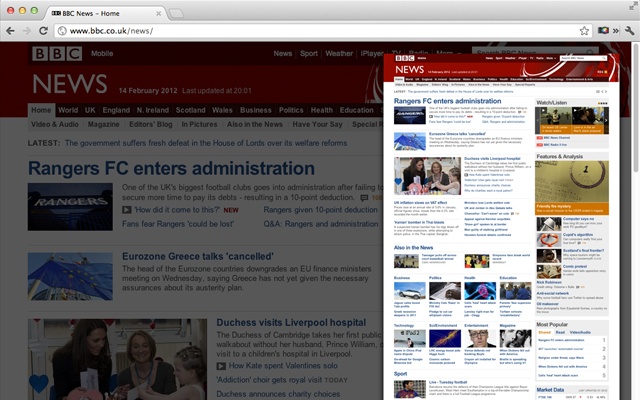Select the Scotland section tab
This screenshot has width=640, height=400.
point(190,110)
